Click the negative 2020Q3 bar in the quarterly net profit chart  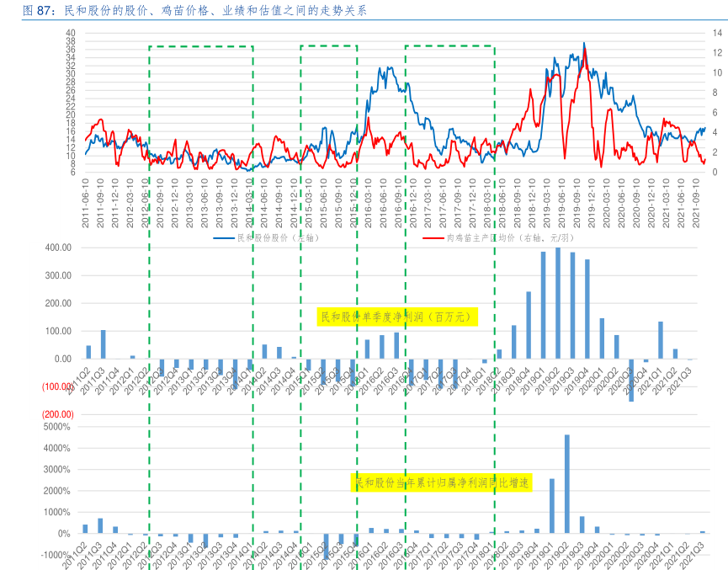[631, 381]
